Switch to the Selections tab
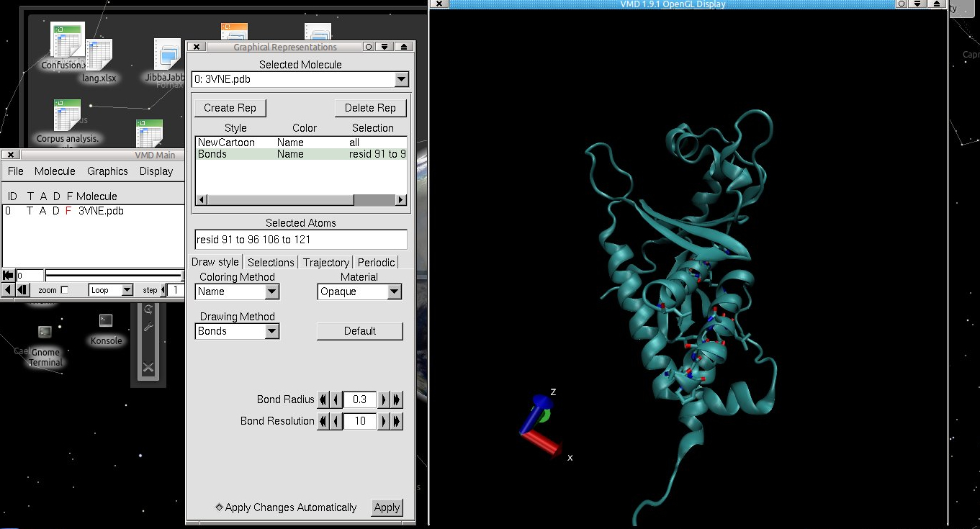The height and width of the screenshot is (529, 980). (x=271, y=262)
